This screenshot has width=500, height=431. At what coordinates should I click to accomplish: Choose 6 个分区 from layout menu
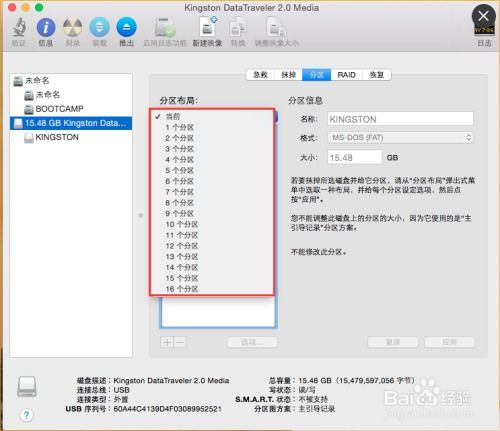tap(212, 181)
